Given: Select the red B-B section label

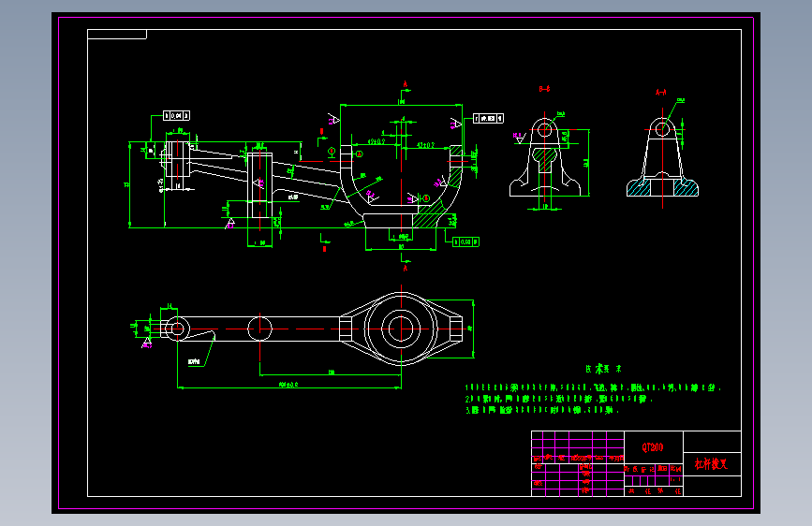Looking at the screenshot, I should 544,89.
